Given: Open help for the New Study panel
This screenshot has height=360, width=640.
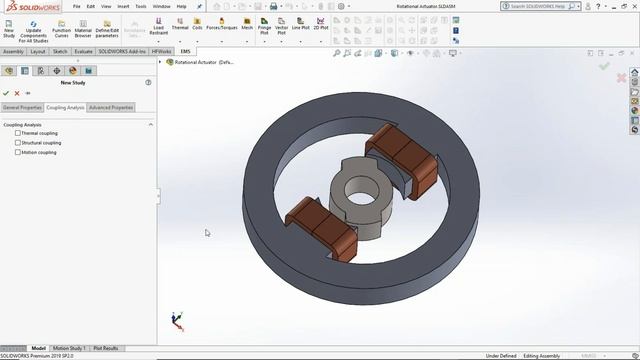Looking at the screenshot, I should point(148,82).
